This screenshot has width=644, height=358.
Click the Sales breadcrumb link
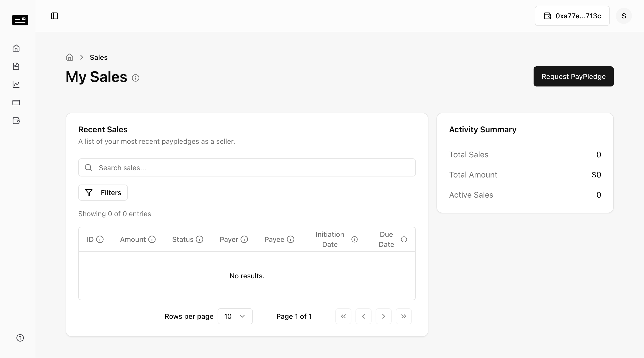click(x=99, y=57)
